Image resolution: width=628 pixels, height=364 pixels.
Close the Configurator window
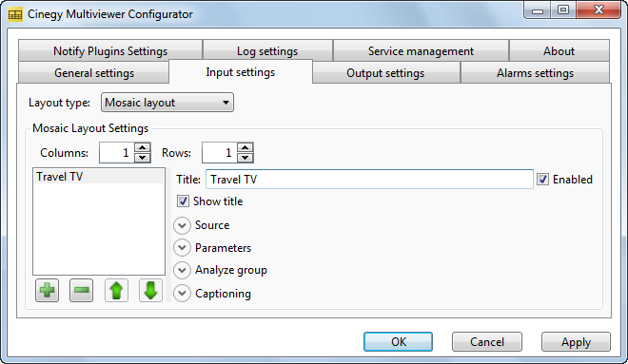point(599,10)
